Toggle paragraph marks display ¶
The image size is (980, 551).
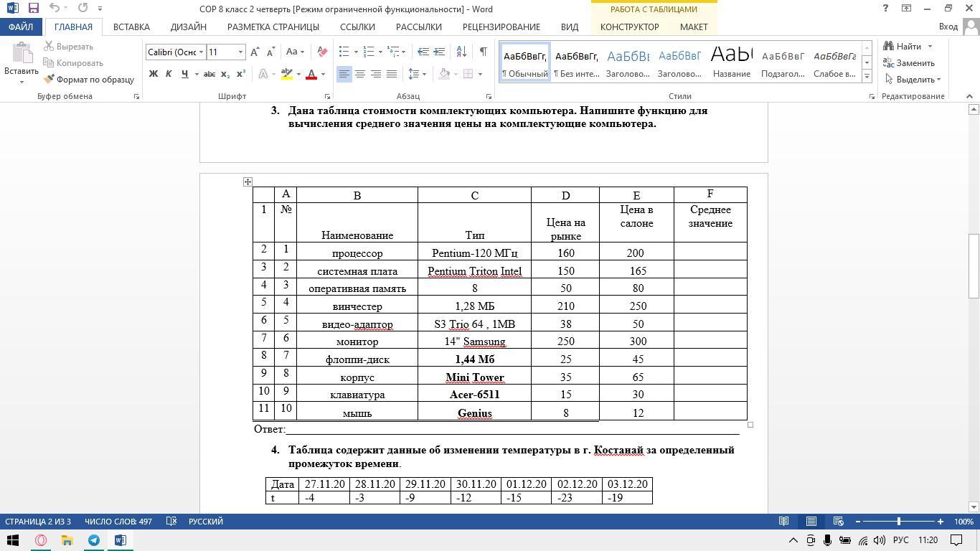coord(483,52)
